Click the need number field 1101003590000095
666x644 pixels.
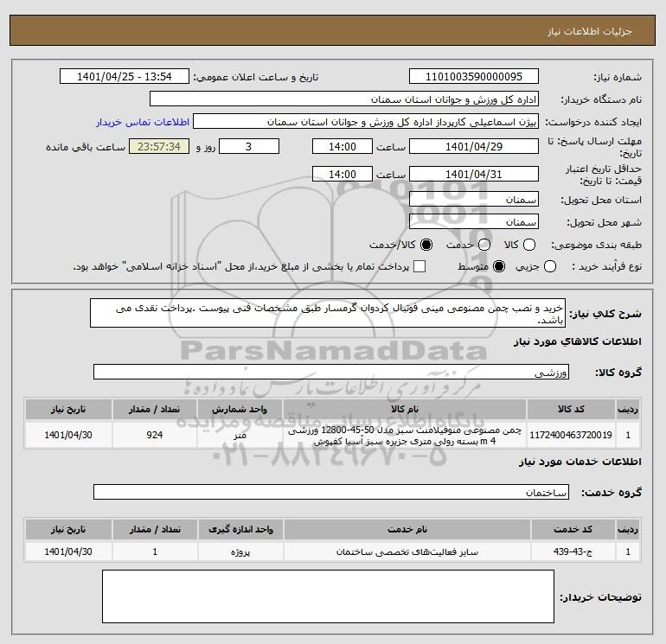pos(474,77)
